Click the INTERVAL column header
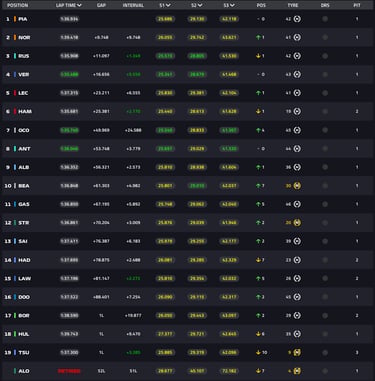 133,5
